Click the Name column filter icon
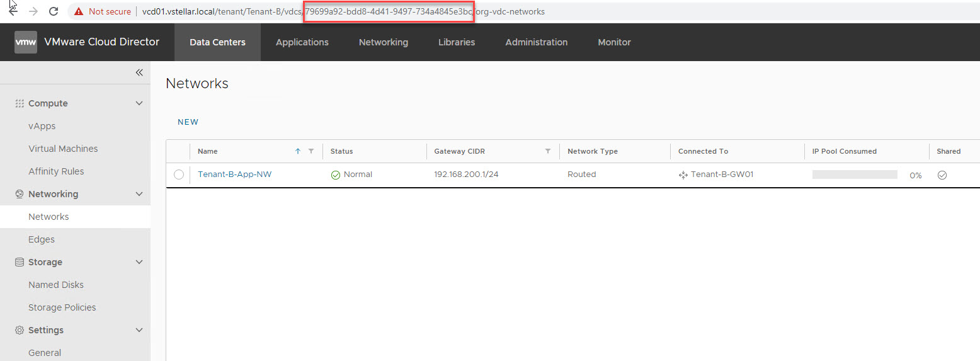980x361 pixels. [x=311, y=151]
